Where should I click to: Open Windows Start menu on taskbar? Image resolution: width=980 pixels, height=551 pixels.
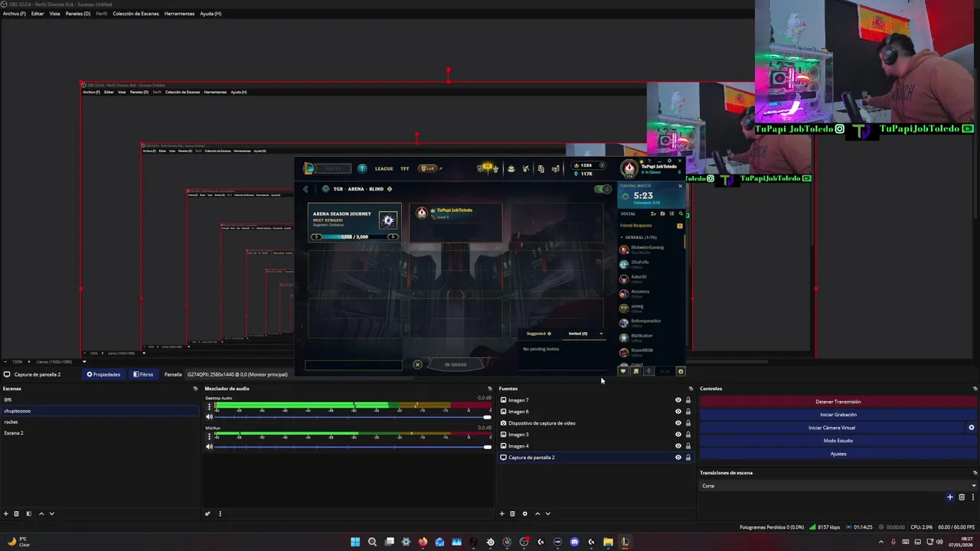pos(355,542)
